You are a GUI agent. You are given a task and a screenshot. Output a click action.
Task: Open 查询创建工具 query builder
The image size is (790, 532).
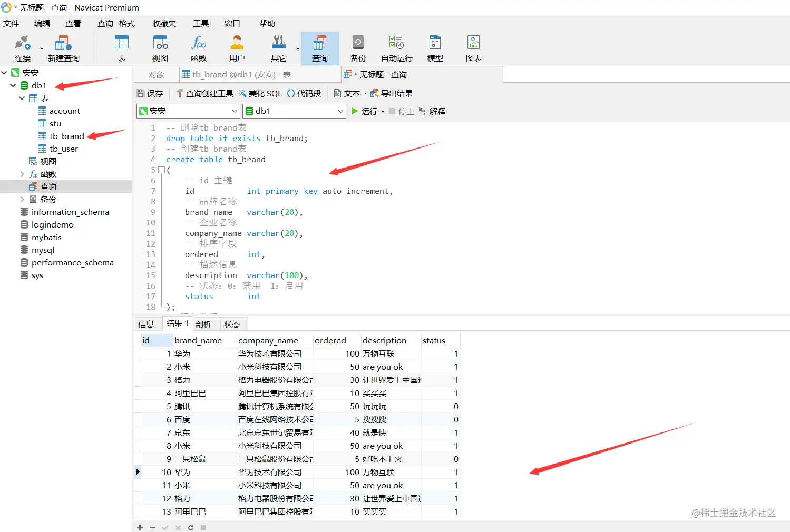[205, 93]
